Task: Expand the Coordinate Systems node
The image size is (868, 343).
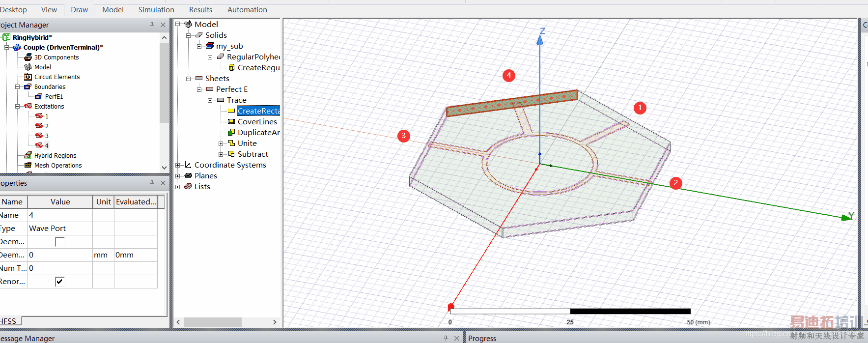Action: [x=178, y=165]
